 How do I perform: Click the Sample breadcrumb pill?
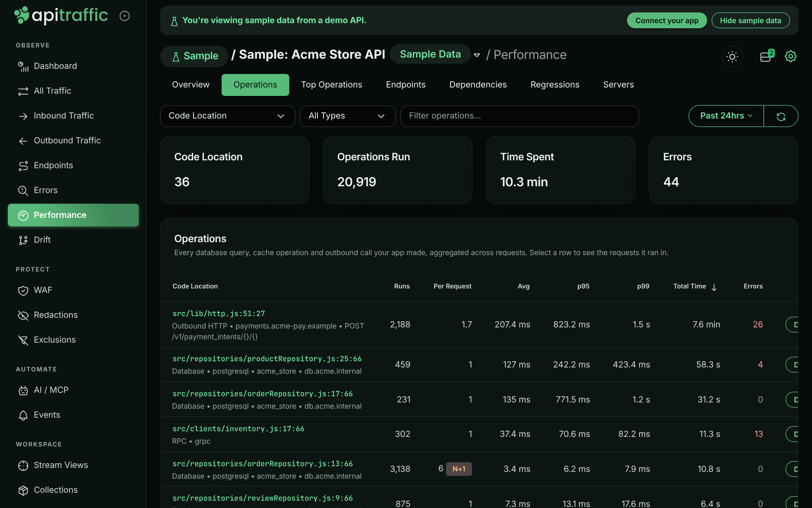coord(194,56)
